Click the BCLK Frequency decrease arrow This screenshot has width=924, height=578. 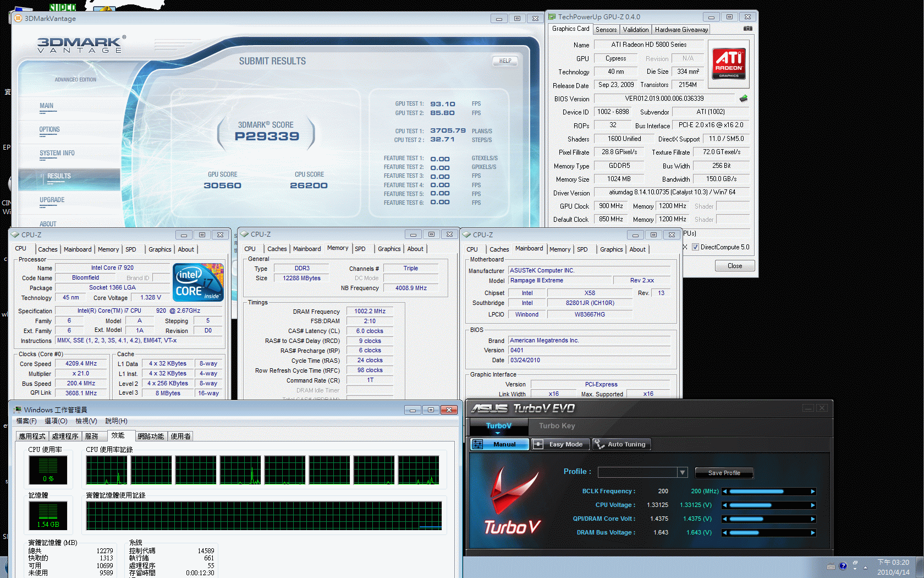pyautogui.click(x=725, y=492)
